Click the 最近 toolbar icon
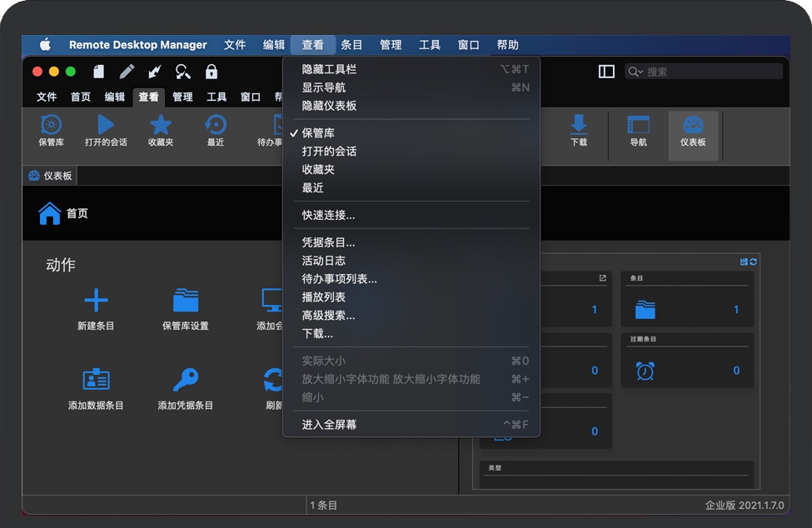Viewport: 812px width, 528px height. pyautogui.click(x=215, y=132)
